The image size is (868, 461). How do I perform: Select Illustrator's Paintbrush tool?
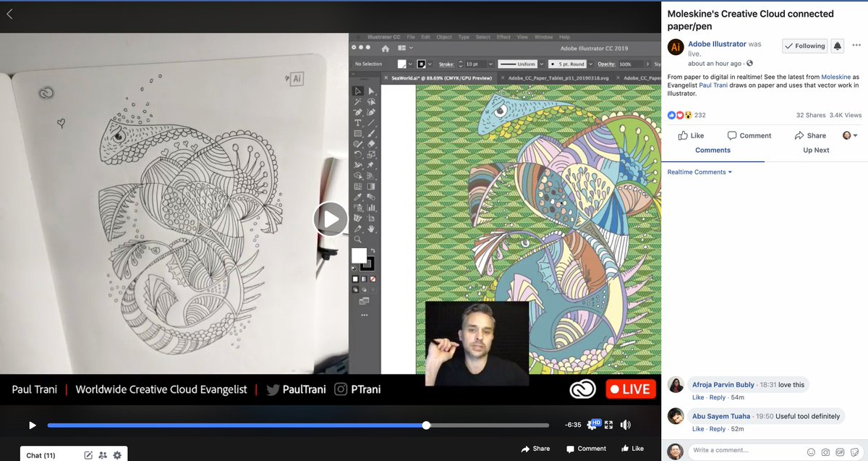pyautogui.click(x=372, y=133)
